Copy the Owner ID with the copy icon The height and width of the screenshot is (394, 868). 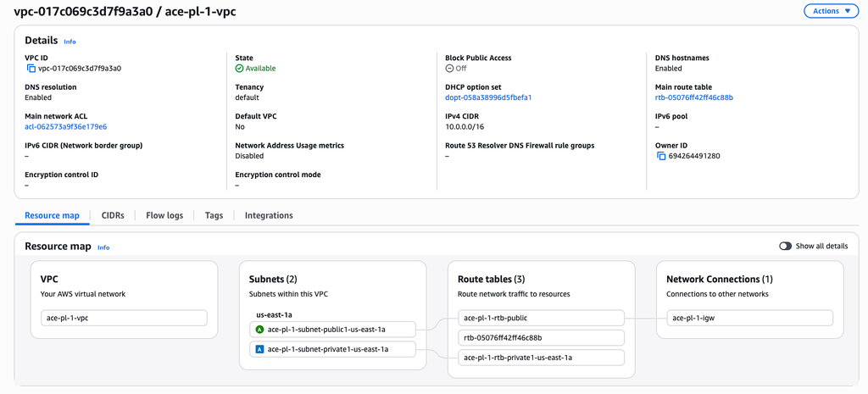point(661,156)
